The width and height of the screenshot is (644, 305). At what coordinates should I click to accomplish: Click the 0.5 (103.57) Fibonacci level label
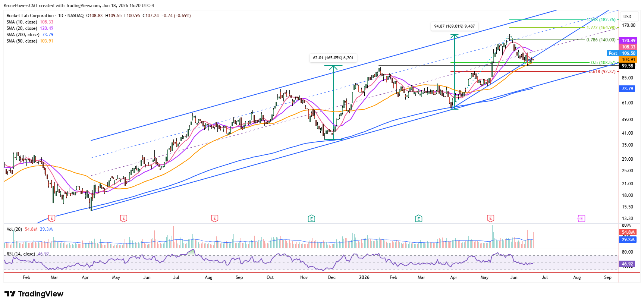tap(603, 63)
